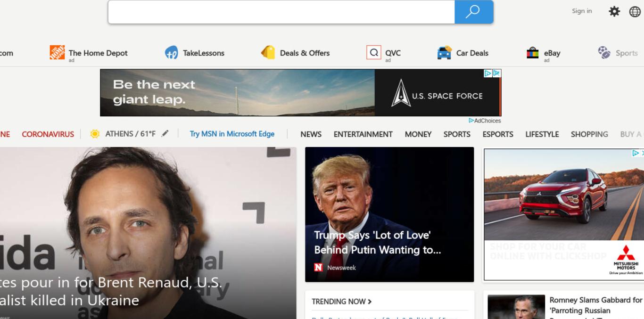Open Car Deals shortcut link
The image size is (644, 319).
472,53
